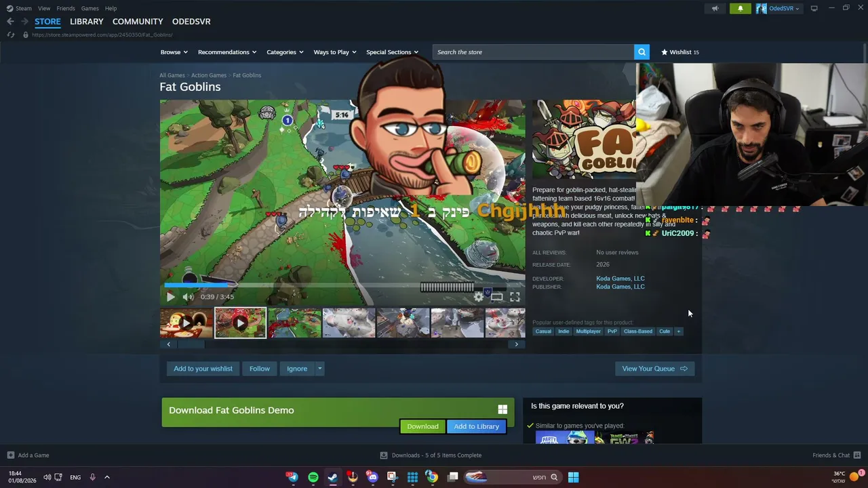This screenshot has width=868, height=488.
Task: Open the trailer video settings gear
Action: pos(479,296)
